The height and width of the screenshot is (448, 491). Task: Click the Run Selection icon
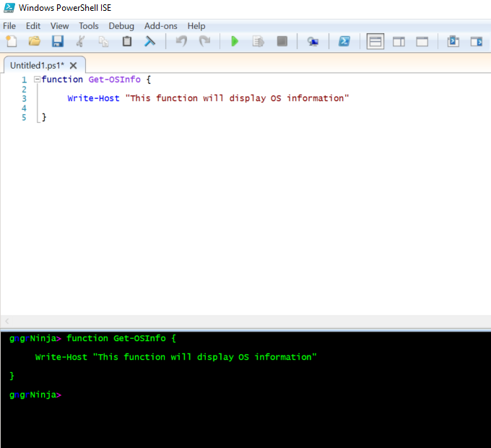tap(258, 42)
